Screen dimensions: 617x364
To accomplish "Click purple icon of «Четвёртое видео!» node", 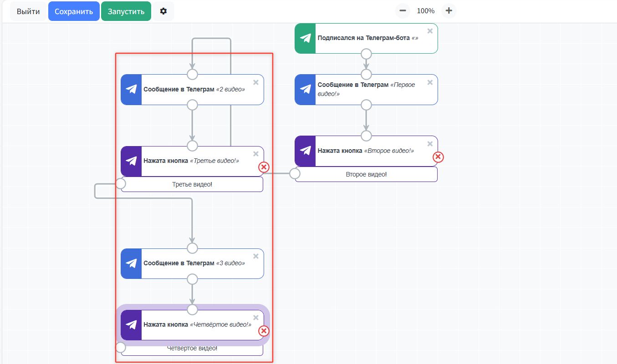I will [131, 325].
